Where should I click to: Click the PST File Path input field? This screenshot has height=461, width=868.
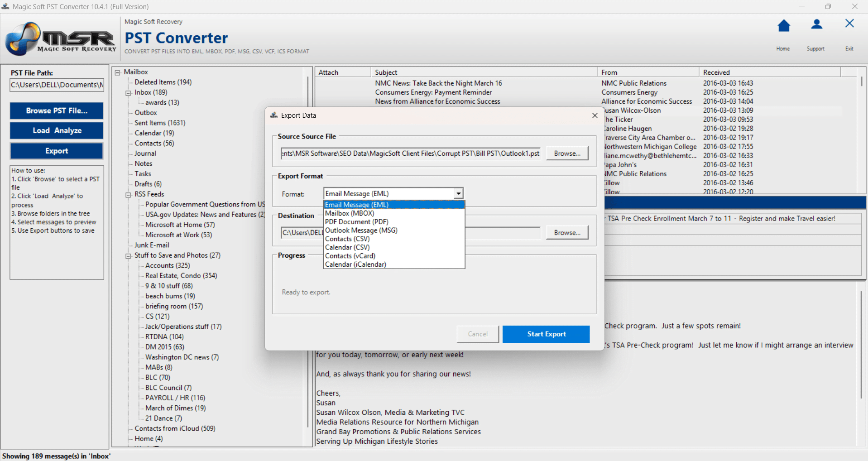point(57,85)
